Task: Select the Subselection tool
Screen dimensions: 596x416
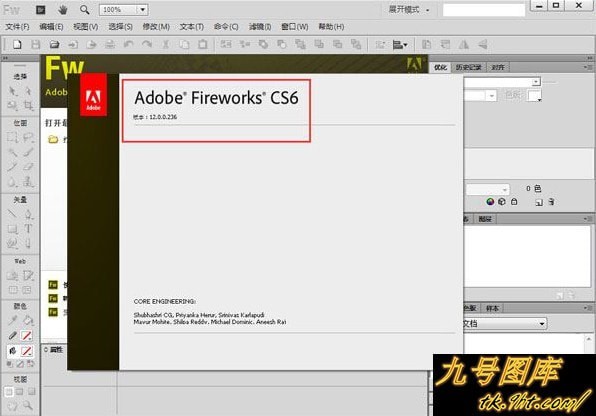Action: tap(28, 91)
